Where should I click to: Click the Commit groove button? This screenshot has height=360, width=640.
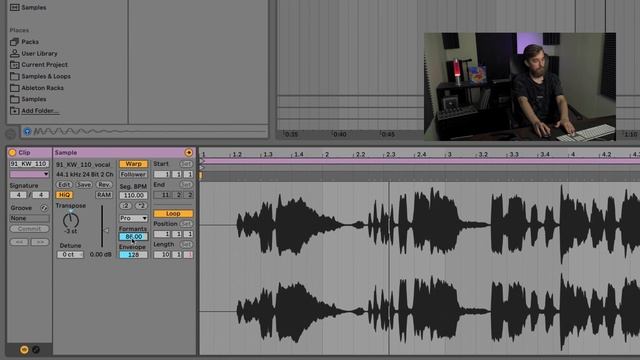[x=29, y=229]
